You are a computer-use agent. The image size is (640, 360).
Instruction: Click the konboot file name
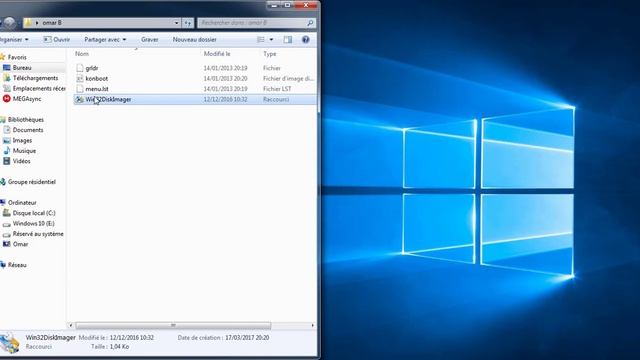(x=97, y=78)
